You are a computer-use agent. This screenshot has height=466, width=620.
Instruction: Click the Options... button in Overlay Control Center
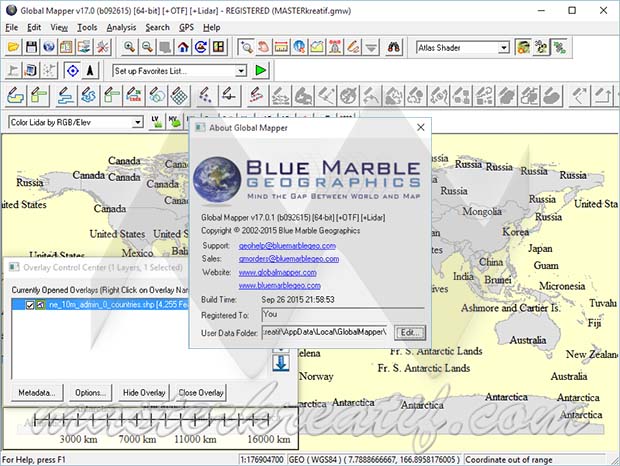[90, 392]
